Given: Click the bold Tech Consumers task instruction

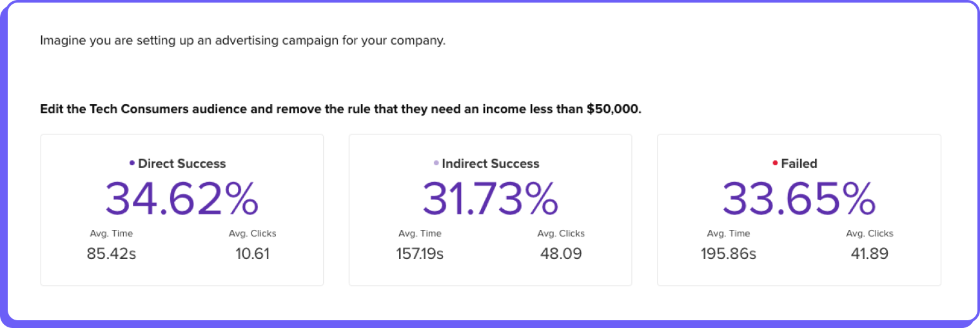Looking at the screenshot, I should [341, 109].
